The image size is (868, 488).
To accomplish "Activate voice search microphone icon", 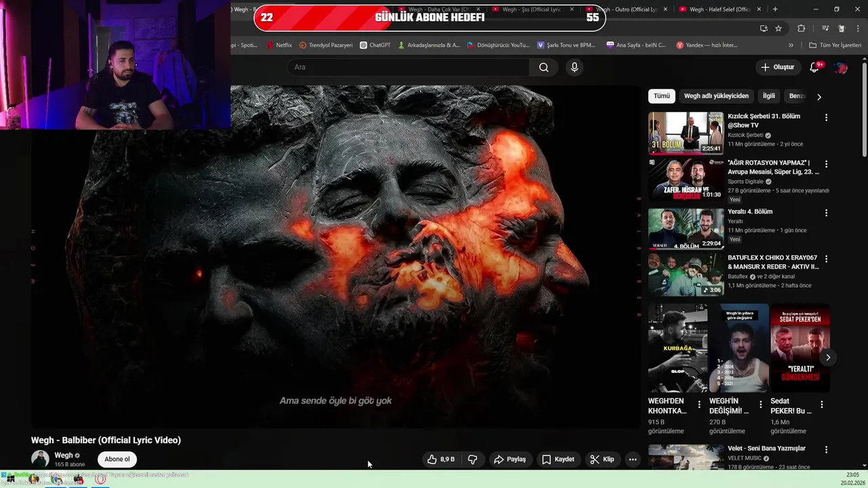I will (574, 67).
